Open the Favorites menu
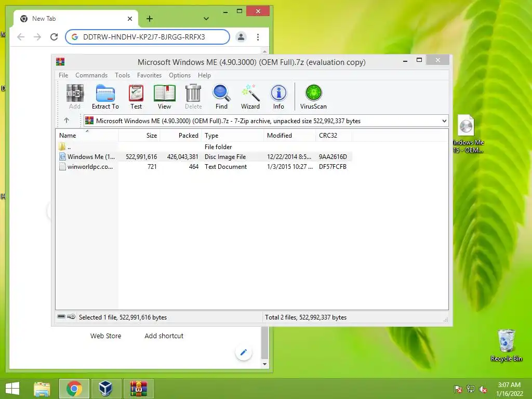 149,75
